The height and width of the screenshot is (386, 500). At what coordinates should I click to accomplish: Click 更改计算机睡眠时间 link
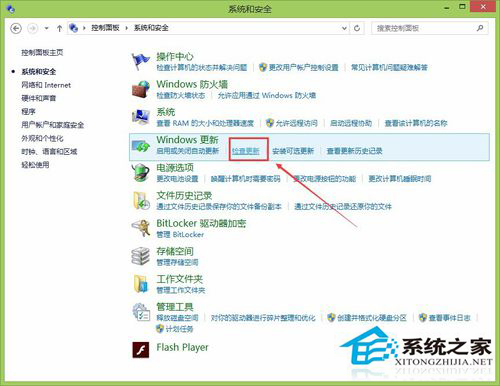coord(400,179)
